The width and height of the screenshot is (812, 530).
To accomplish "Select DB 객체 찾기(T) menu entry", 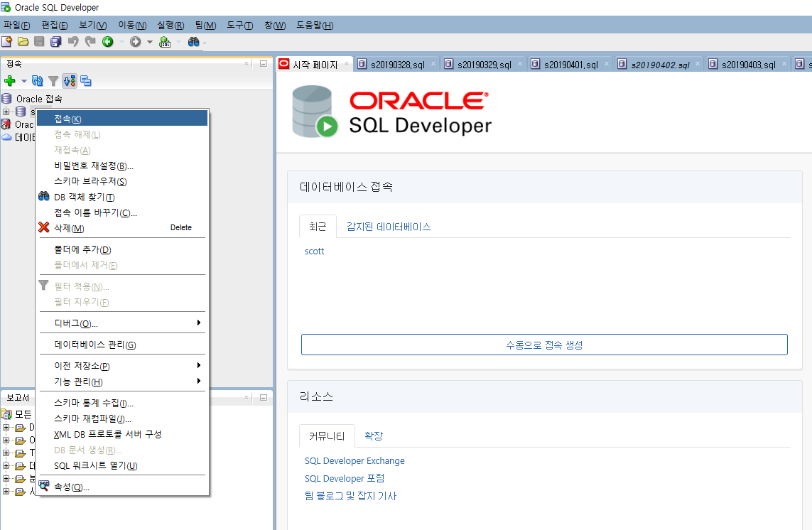I will click(122, 197).
